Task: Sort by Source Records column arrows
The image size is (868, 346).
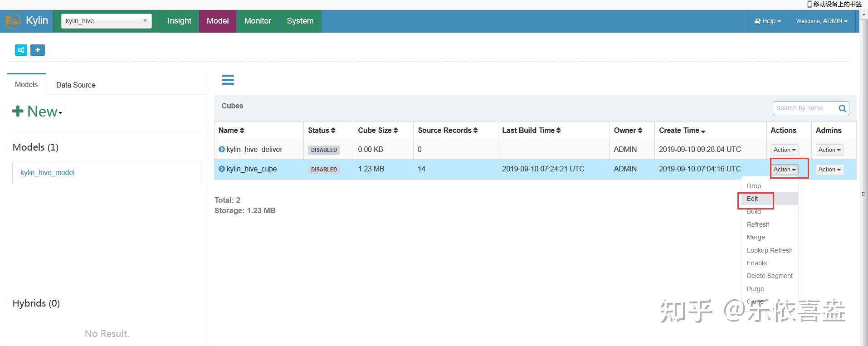Action: pyautogui.click(x=476, y=131)
